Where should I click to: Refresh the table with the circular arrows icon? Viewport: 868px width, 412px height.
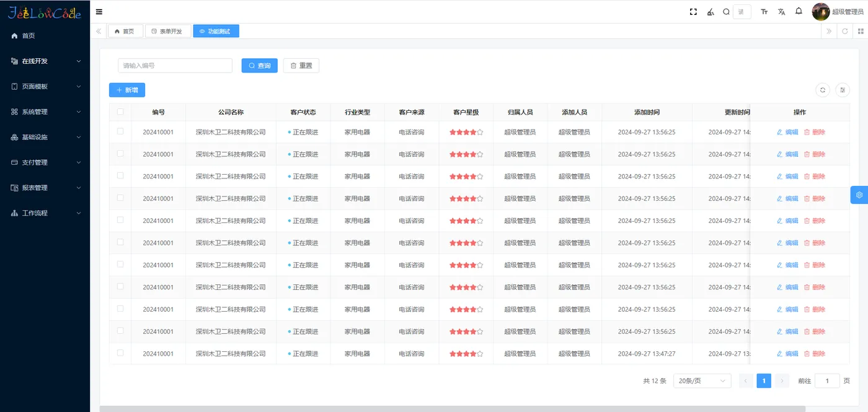[823, 90]
